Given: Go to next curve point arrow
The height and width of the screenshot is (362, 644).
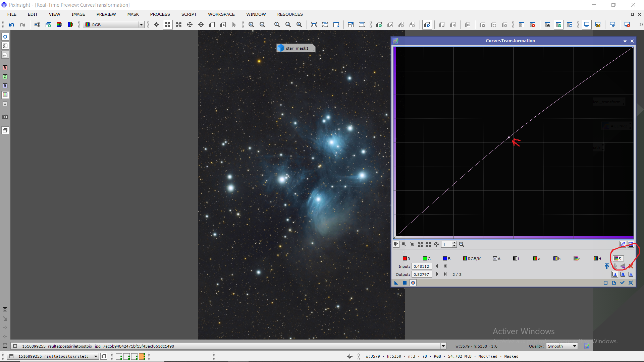Looking at the screenshot, I should (x=437, y=274).
